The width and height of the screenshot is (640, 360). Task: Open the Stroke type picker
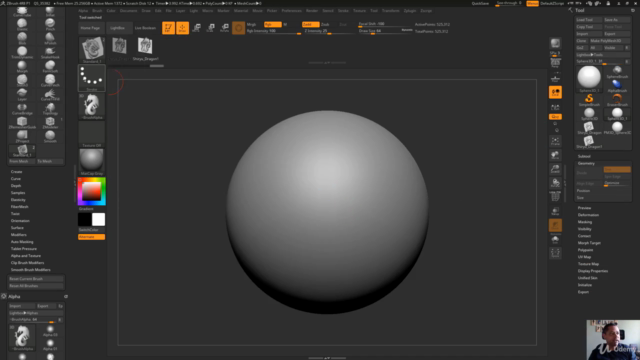pyautogui.click(x=92, y=78)
